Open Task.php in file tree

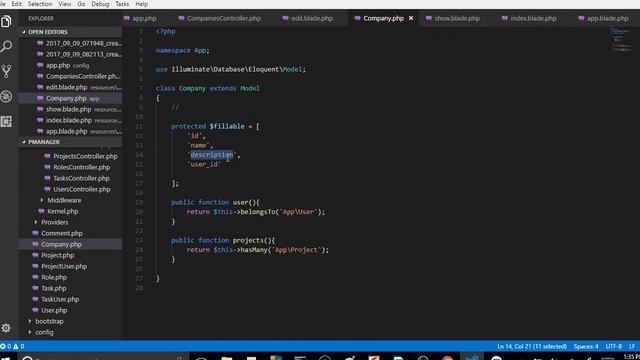pos(53,289)
